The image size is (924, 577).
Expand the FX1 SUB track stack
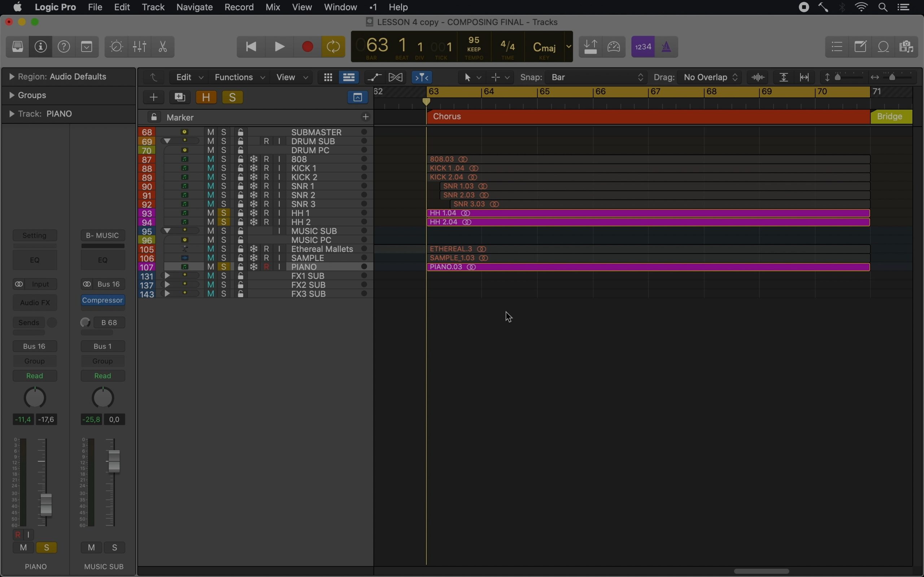coord(167,276)
